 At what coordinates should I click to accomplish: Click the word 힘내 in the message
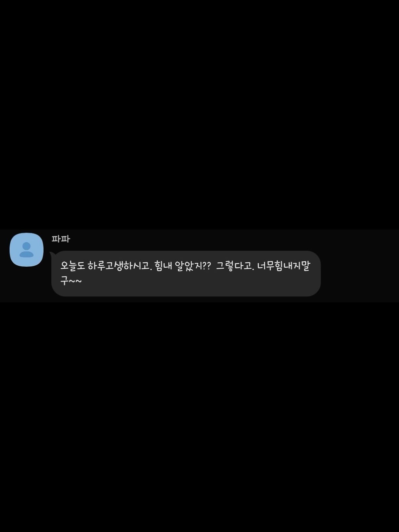click(163, 266)
